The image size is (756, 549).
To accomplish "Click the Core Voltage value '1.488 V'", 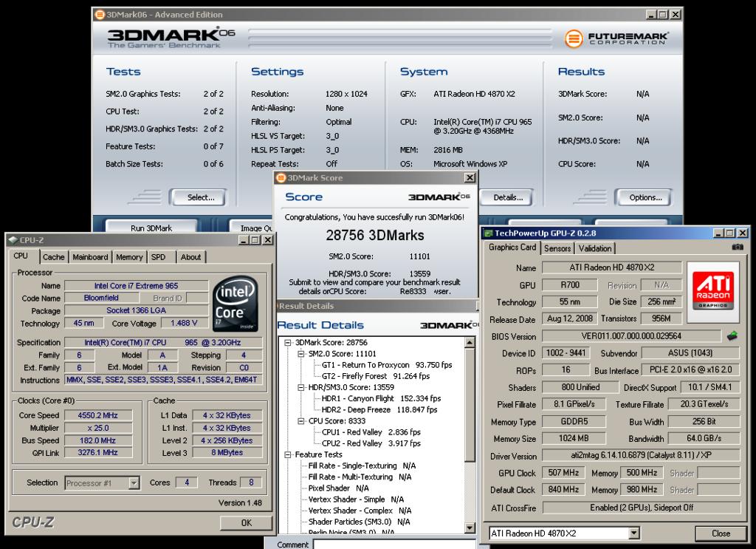I will click(x=184, y=323).
